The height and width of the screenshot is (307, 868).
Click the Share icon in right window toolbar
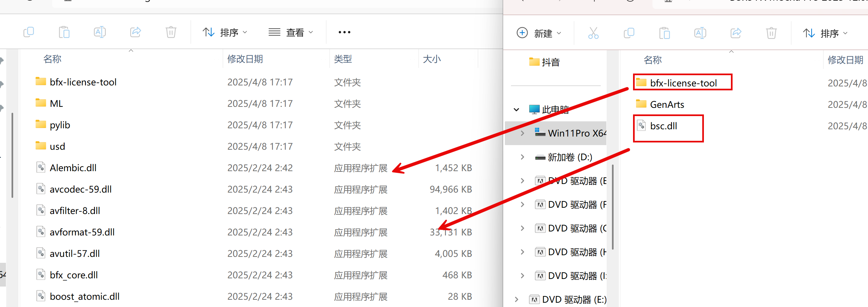pyautogui.click(x=736, y=33)
